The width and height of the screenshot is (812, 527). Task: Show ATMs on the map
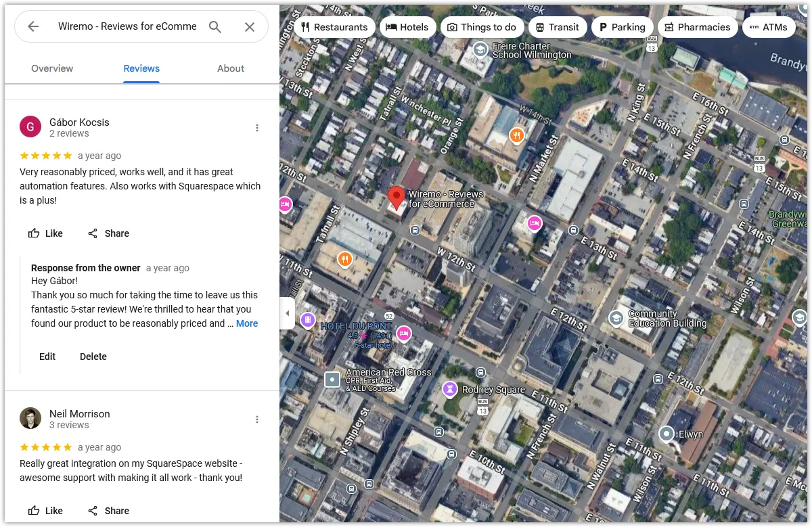point(769,27)
